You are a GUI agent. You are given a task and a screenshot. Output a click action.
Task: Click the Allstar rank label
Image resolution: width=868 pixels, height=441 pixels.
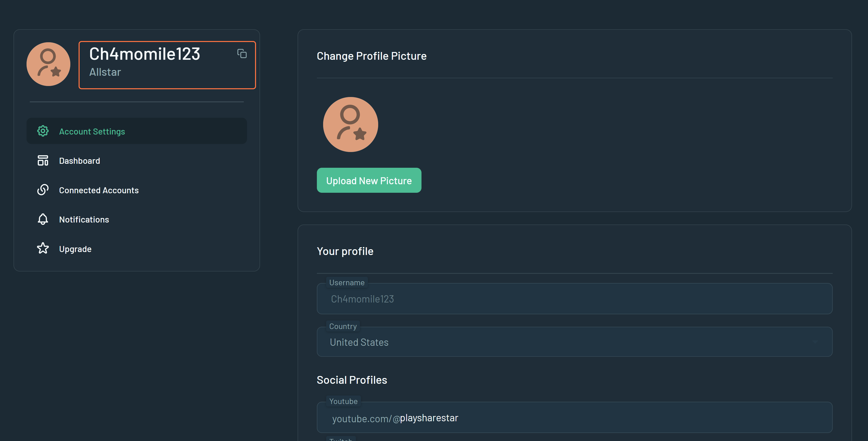point(105,72)
